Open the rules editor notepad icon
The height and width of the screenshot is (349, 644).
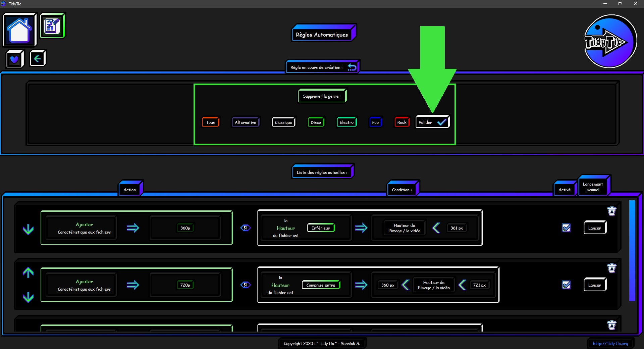tap(53, 26)
